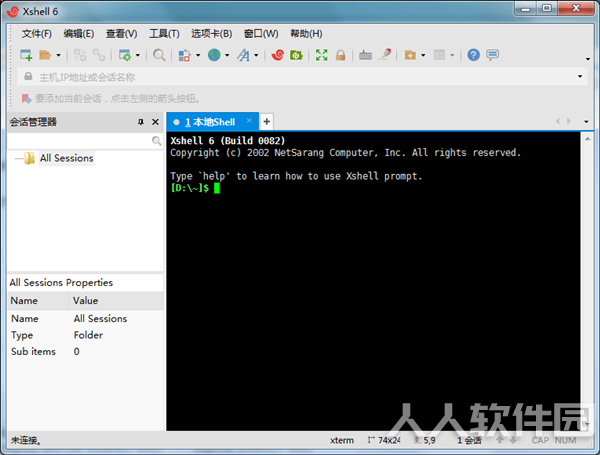Toggle full screen green arrows icon
600x455 pixels.
[321, 55]
